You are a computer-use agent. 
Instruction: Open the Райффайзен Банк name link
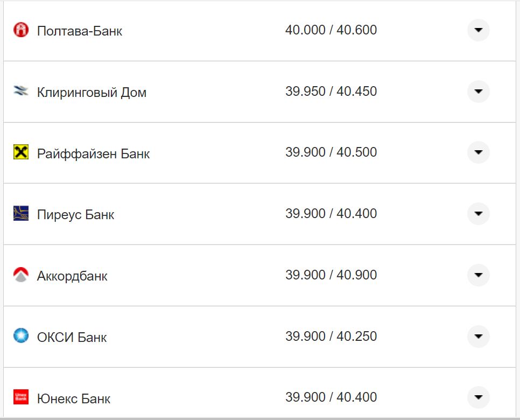(93, 154)
